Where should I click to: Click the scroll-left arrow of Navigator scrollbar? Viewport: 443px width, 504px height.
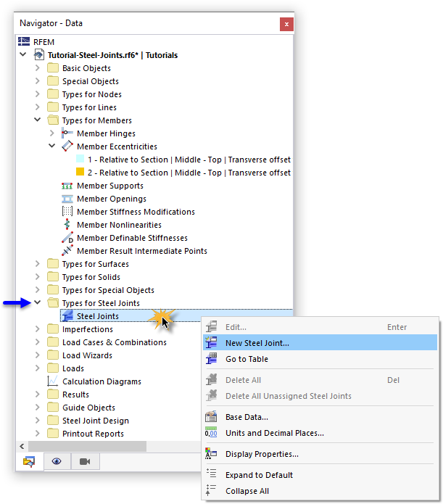[x=22, y=446]
